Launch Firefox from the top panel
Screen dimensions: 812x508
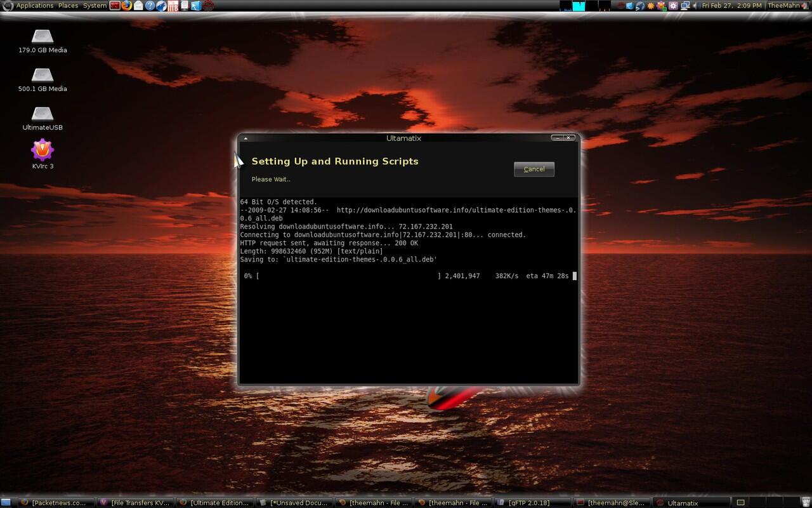(127, 6)
